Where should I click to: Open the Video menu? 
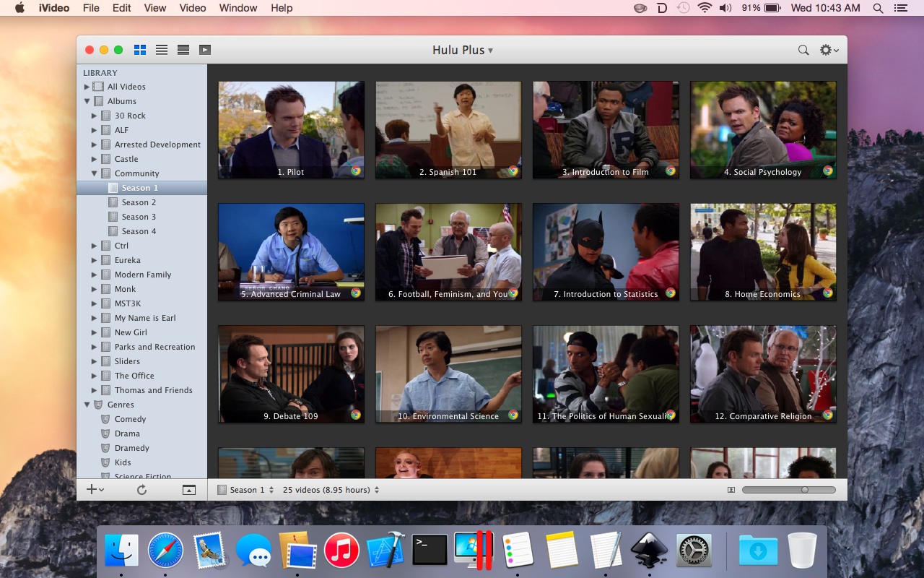(192, 8)
